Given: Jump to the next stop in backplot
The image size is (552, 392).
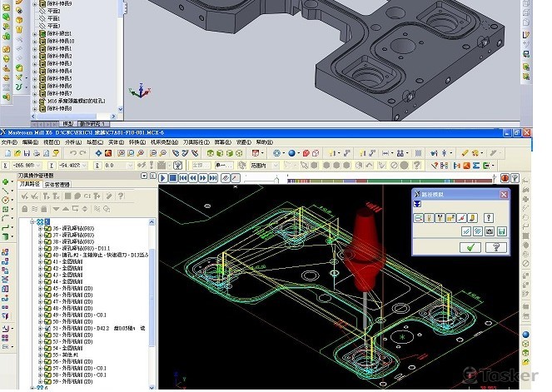Looking at the screenshot, I should (x=212, y=178).
